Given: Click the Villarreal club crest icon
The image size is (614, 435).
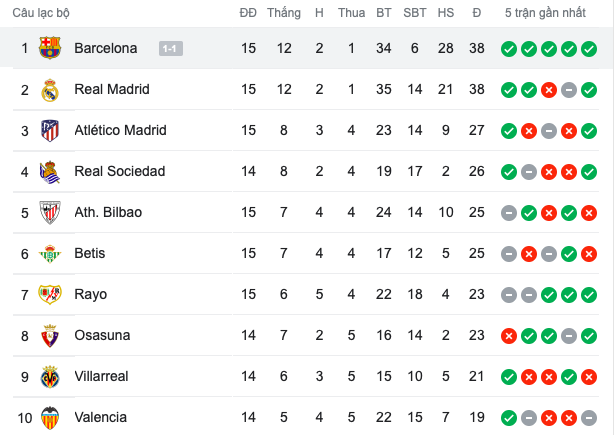Looking at the screenshot, I should pyautogui.click(x=50, y=376).
